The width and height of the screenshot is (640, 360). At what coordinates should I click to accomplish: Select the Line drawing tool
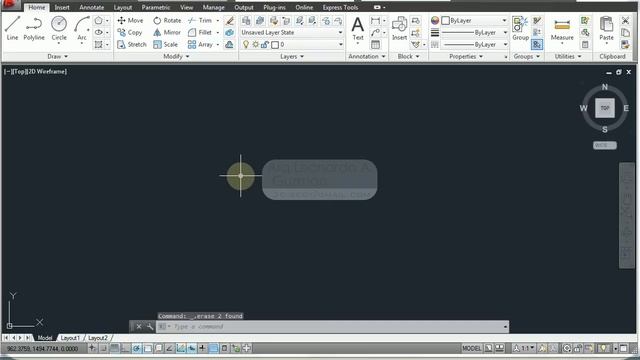pyautogui.click(x=12, y=28)
